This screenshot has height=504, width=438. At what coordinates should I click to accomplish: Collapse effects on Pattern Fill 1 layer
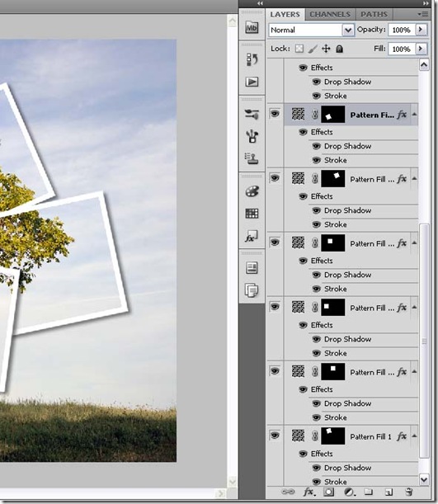[x=414, y=436]
